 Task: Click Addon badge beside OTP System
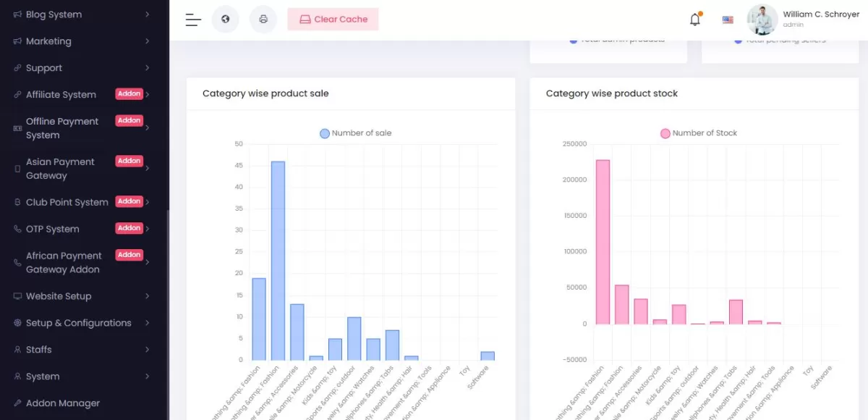pyautogui.click(x=129, y=228)
